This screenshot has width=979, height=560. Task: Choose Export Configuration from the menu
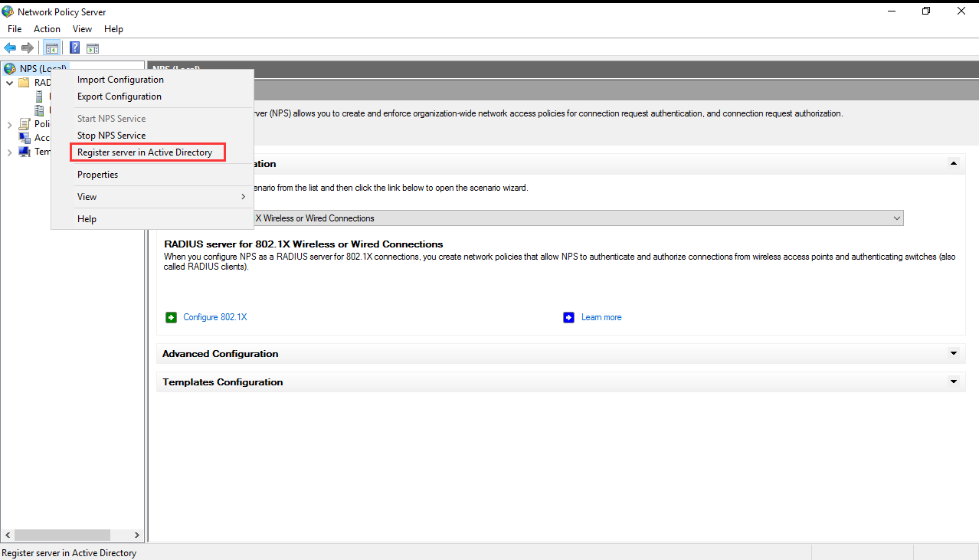click(119, 96)
